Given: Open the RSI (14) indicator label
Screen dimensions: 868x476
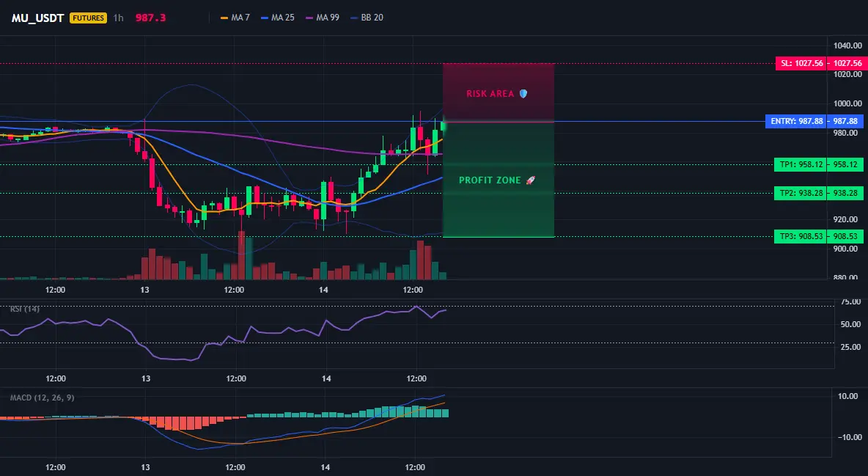Looking at the screenshot, I should tap(25, 309).
